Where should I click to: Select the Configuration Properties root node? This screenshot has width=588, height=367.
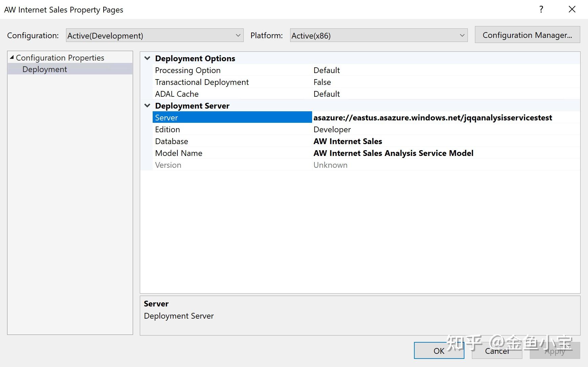(x=60, y=57)
